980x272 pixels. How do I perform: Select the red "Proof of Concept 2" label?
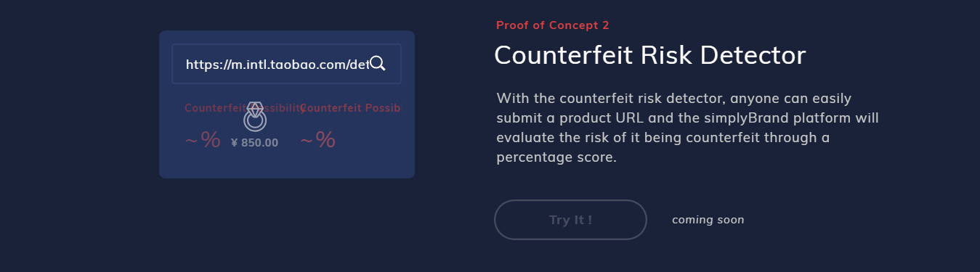[553, 25]
